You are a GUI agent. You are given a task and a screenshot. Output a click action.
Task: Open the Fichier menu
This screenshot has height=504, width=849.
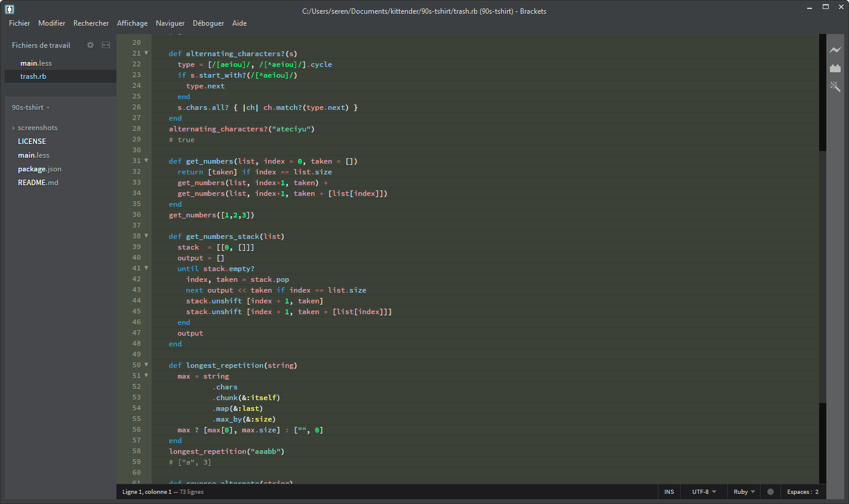[x=19, y=23]
